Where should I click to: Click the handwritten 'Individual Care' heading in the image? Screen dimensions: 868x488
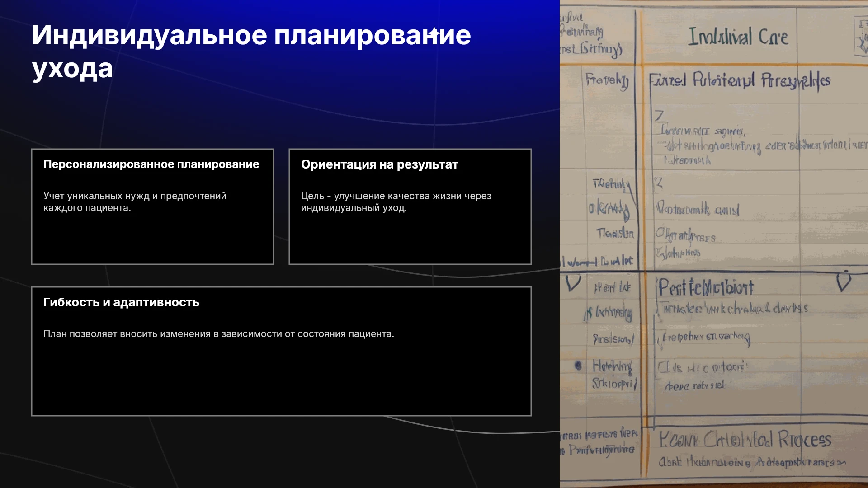pos(738,37)
